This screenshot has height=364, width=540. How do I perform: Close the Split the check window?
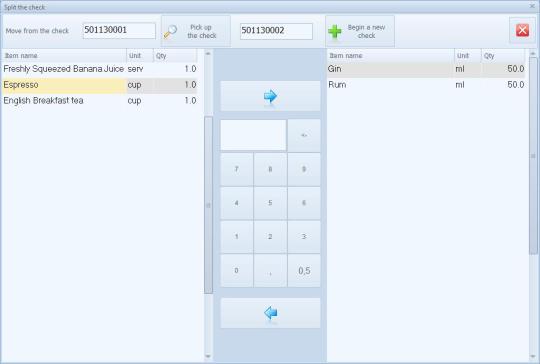point(532,6)
